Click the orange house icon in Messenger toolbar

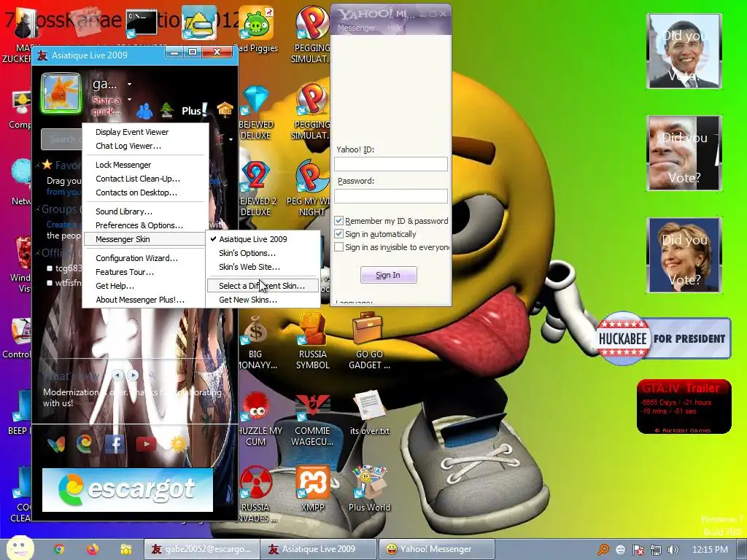[x=225, y=110]
